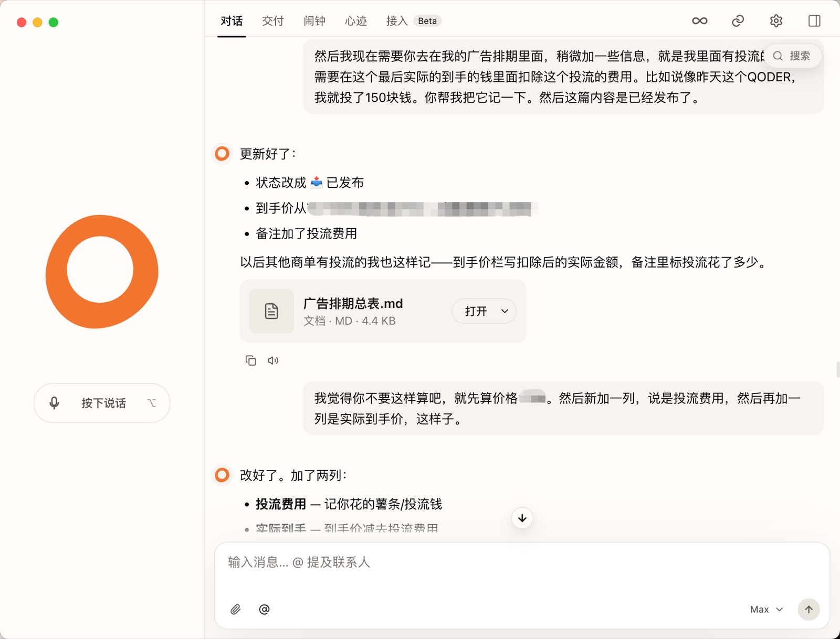
Task: Open the Max model dropdown
Action: click(766, 609)
